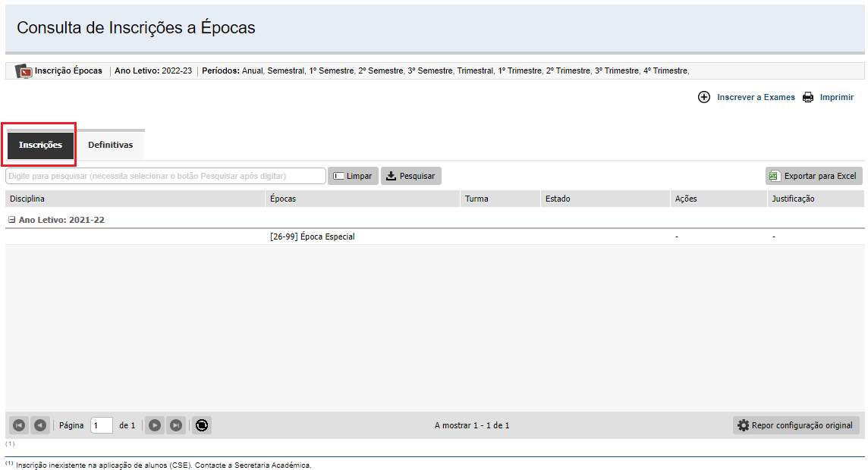Click the Inscrição Épocas monitor icon

pos(24,71)
